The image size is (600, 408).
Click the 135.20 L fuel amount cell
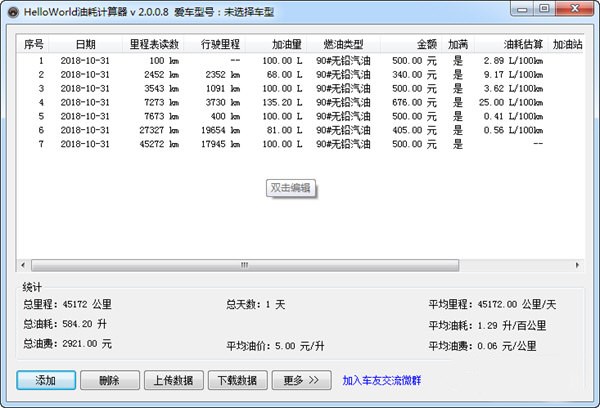tap(282, 102)
